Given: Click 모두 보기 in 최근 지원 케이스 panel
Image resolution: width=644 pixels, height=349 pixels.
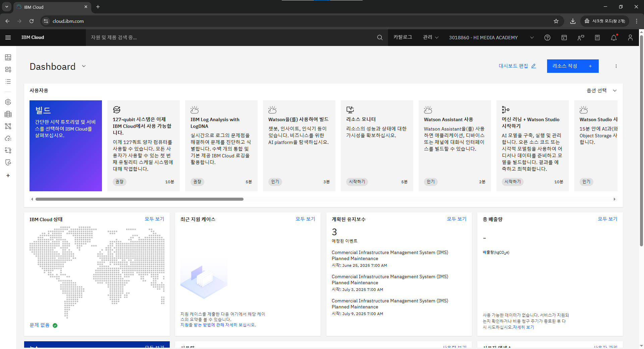Looking at the screenshot, I should 305,219.
